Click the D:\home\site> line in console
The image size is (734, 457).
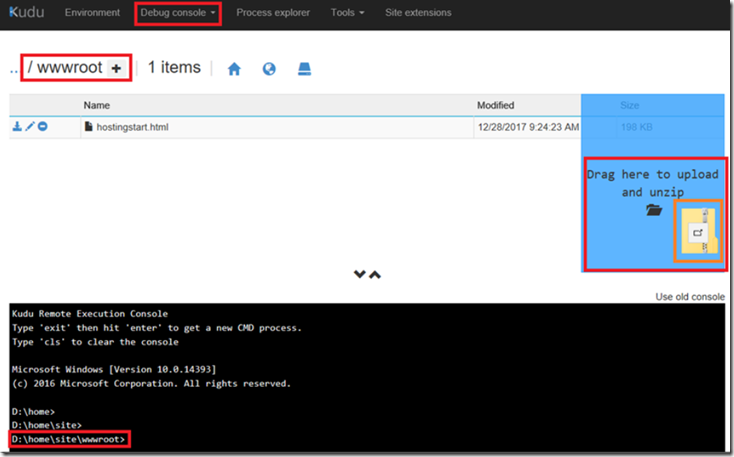(47, 425)
